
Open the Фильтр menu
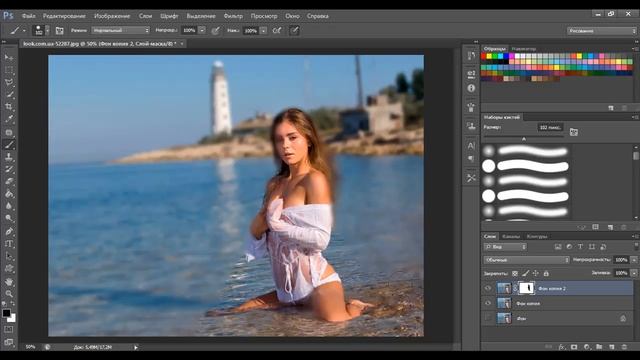pos(233,16)
